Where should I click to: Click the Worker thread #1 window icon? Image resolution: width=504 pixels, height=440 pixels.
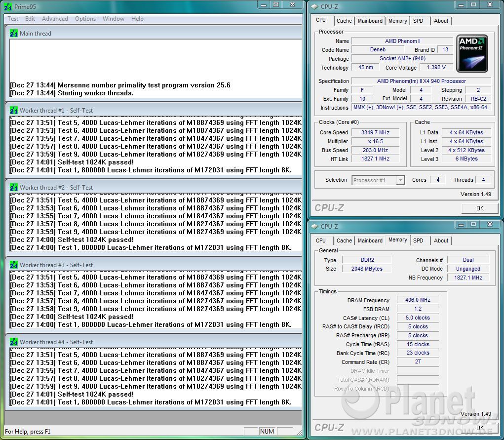[x=13, y=110]
